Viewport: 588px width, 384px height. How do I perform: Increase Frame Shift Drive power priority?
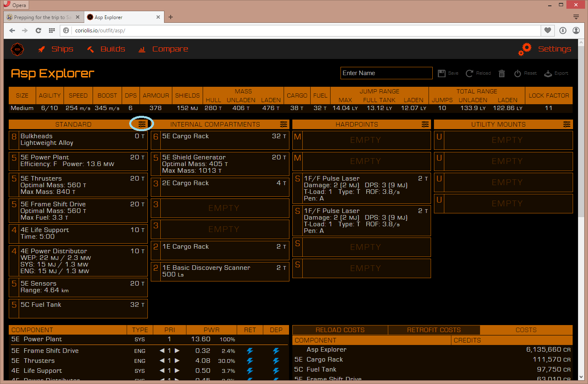coord(177,351)
